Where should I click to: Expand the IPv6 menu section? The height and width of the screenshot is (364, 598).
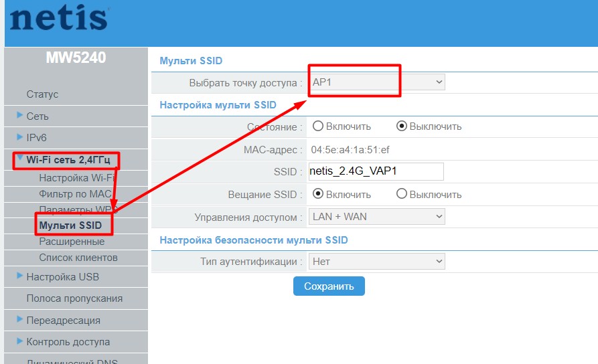coord(36,138)
